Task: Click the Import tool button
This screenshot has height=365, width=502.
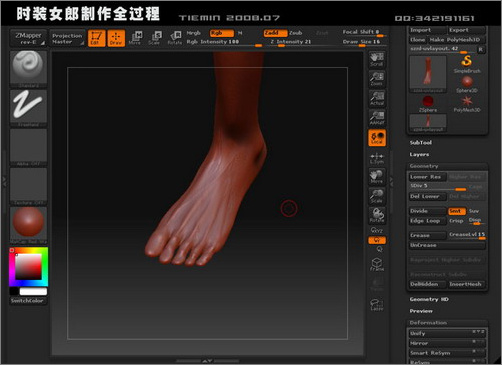Action: pos(427,30)
